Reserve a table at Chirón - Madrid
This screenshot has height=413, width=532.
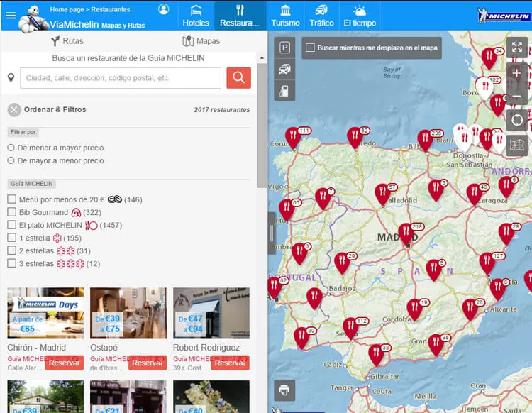pyautogui.click(x=64, y=363)
